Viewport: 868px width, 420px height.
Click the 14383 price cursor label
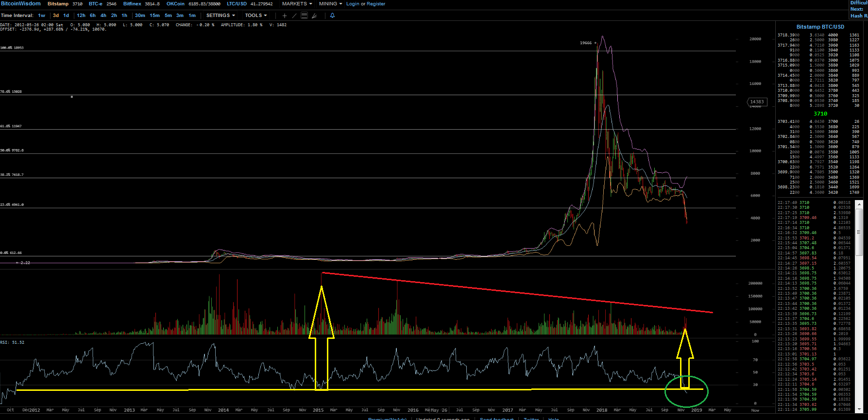[757, 102]
